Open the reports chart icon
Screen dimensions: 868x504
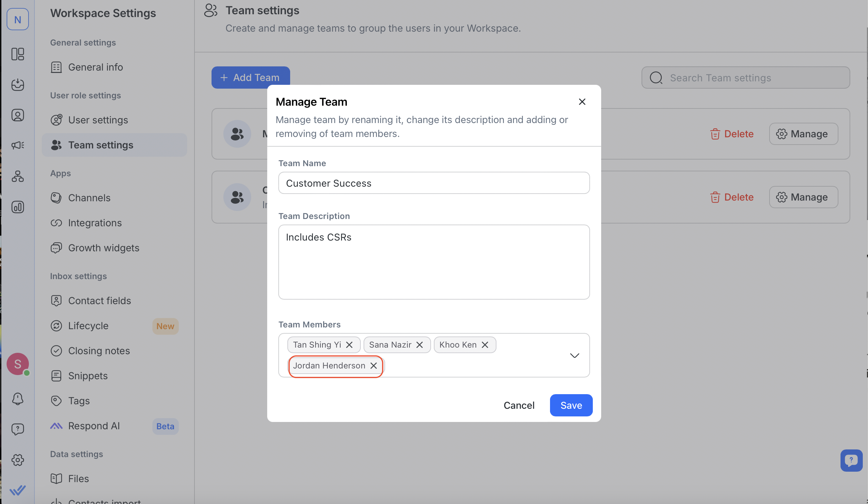click(x=18, y=207)
